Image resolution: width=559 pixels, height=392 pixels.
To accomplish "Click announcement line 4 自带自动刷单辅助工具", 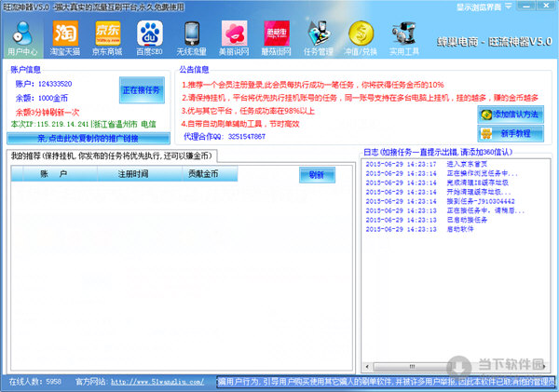I will (x=240, y=124).
